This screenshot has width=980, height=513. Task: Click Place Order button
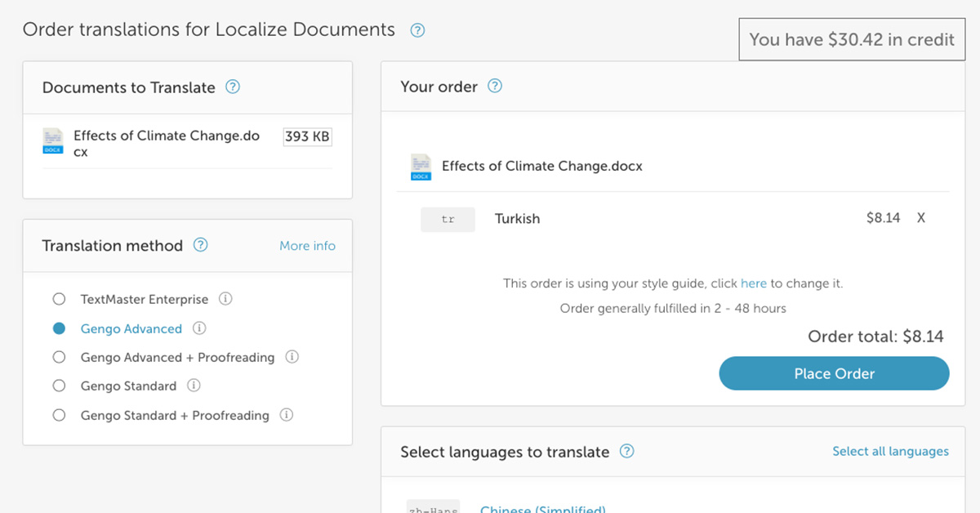coord(834,373)
